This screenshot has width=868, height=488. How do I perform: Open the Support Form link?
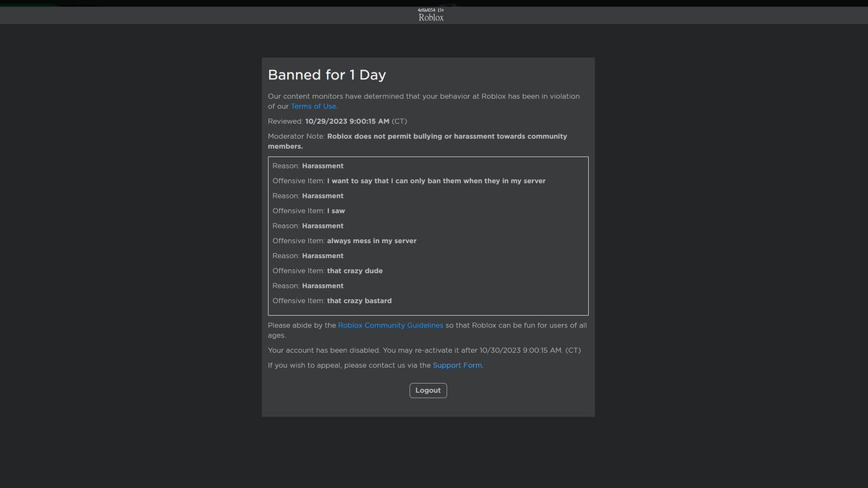tap(457, 365)
